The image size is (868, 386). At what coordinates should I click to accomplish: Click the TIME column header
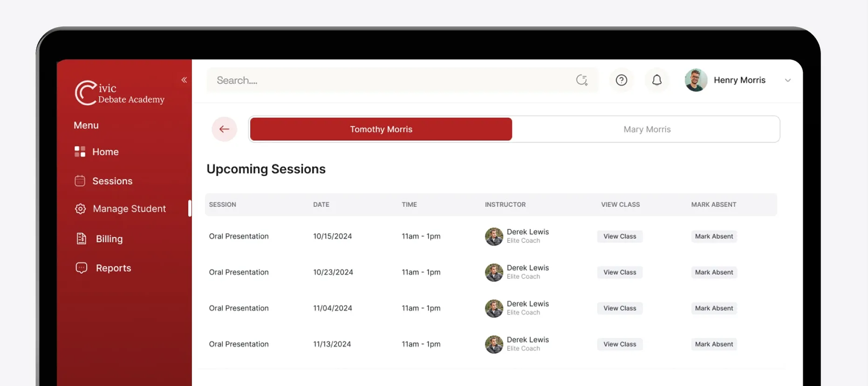409,204
